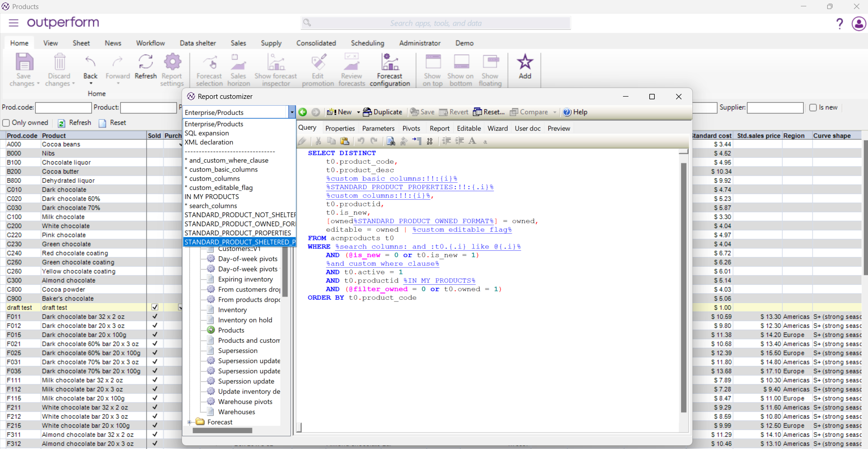Toggle the Only owned checkbox

[x=6, y=123]
